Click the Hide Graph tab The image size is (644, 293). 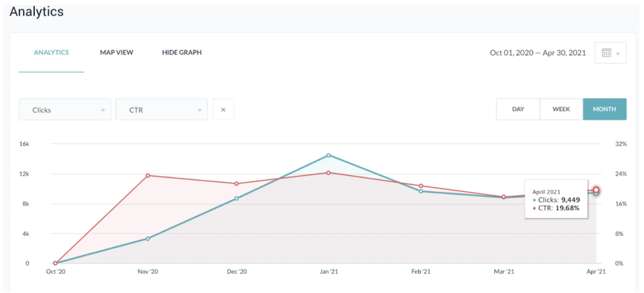pos(182,53)
